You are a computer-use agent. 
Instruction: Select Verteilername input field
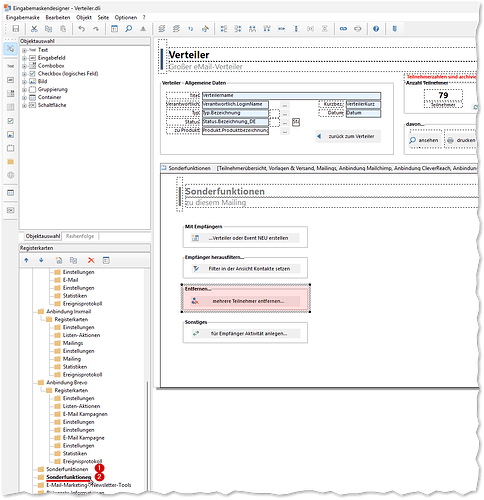[291, 96]
